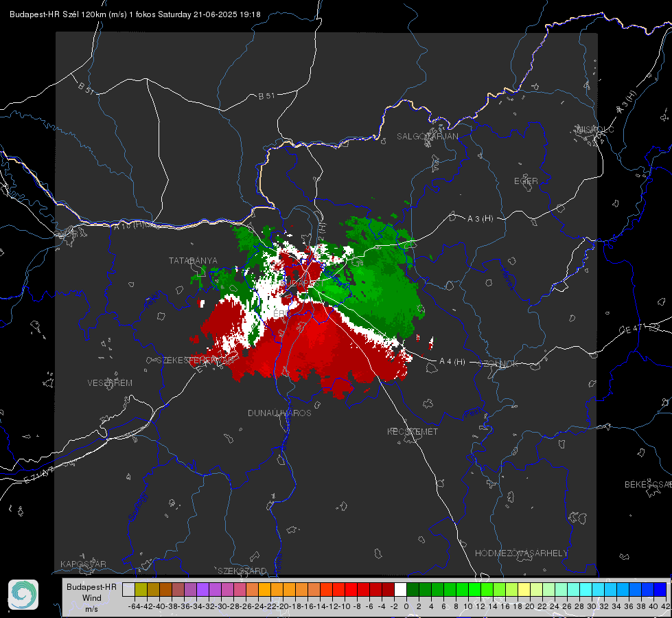
Task: Select the HÓDMEZŐVÁSÁRHELY city label
Action: coord(522,553)
